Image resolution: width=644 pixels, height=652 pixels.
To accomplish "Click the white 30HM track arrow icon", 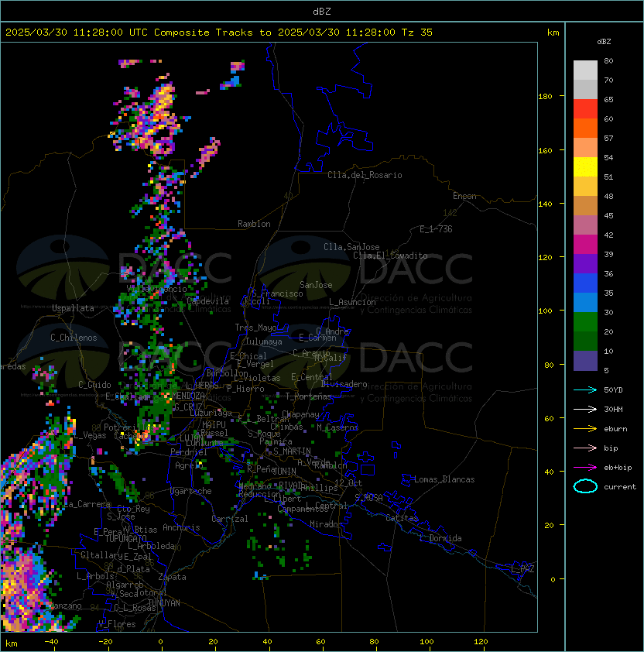I will (585, 409).
